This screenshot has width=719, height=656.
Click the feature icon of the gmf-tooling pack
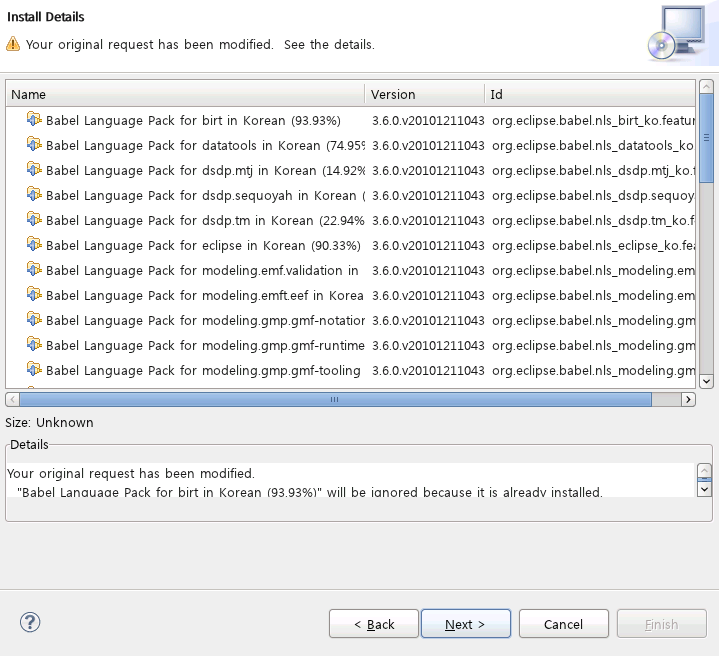coord(34,369)
